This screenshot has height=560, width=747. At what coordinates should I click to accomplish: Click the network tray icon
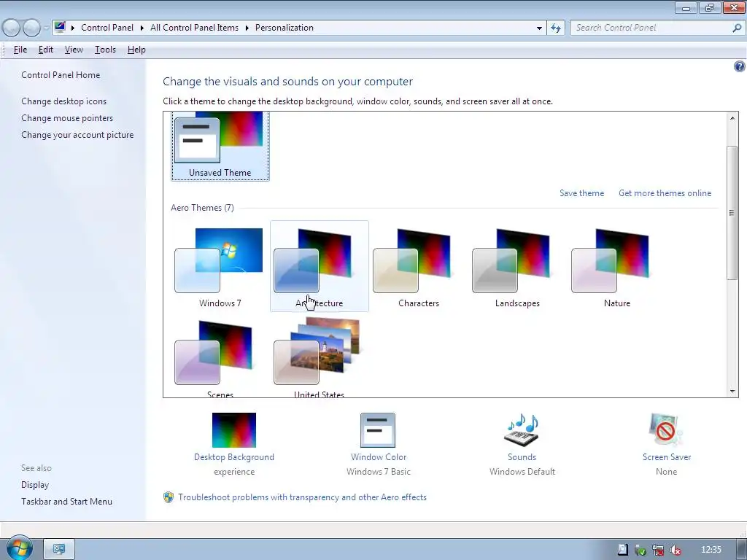[658, 550]
